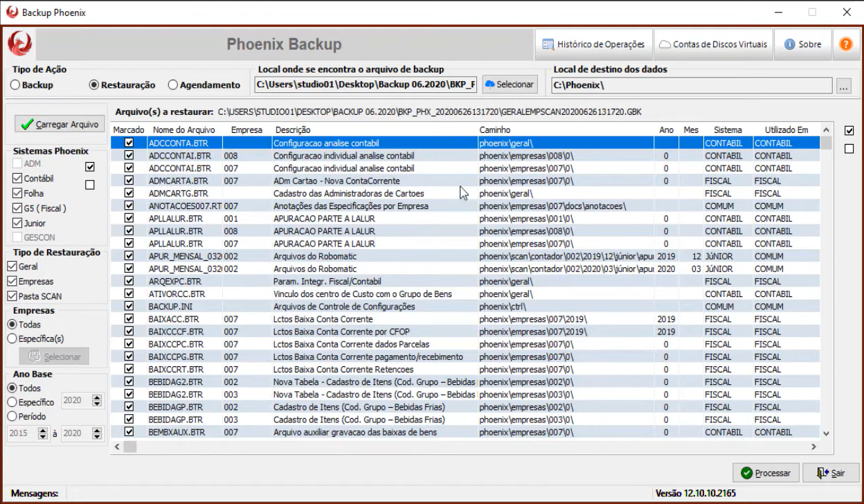
Task: Toggle the Contábil system checkbox
Action: point(17,179)
